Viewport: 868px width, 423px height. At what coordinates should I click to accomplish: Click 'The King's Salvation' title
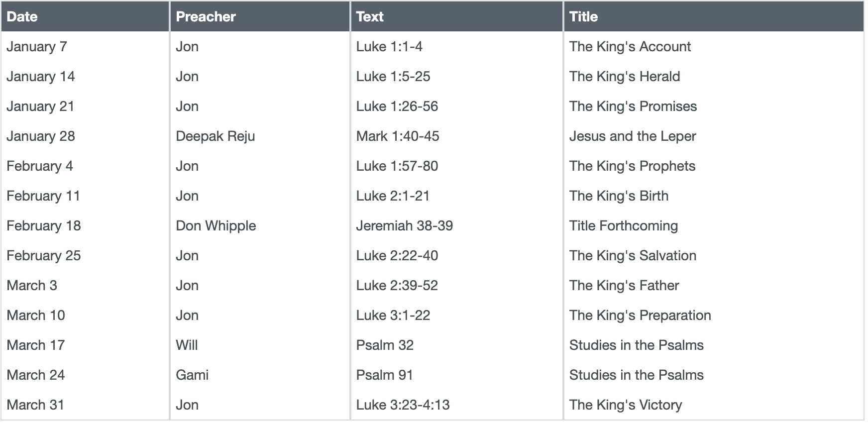(632, 255)
